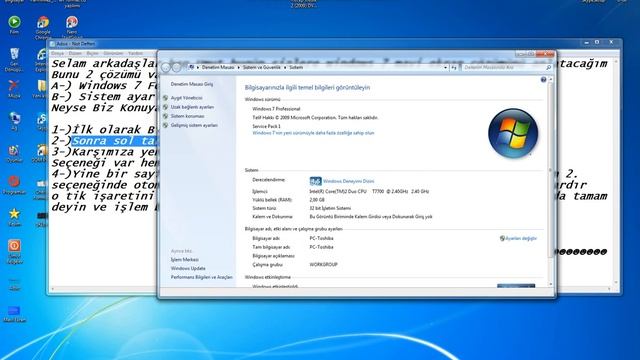640x360 pixels.
Task: Open İşlem Merkezi in the left pane
Action: [184, 260]
